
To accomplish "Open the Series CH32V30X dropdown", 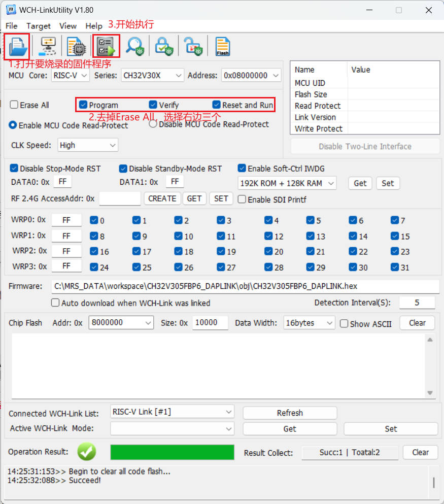I will pos(152,76).
